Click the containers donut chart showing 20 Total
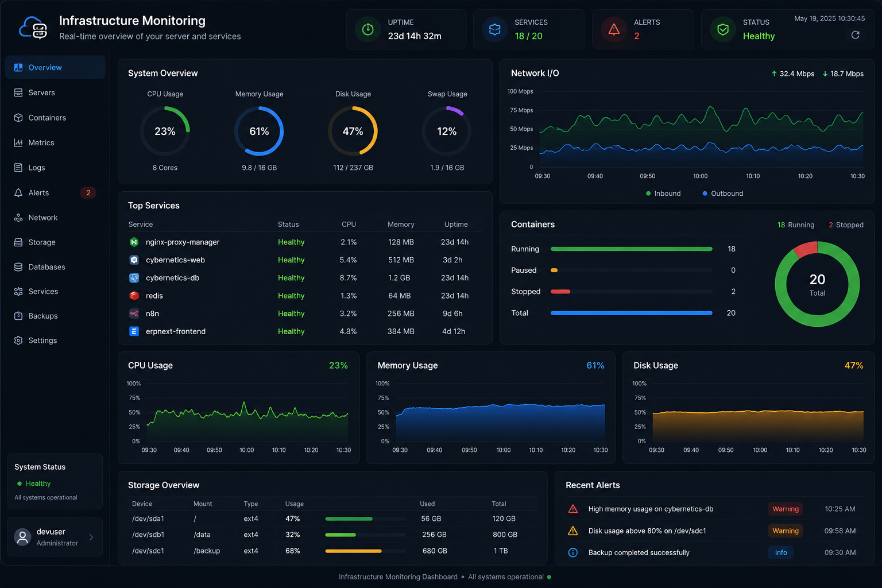Image resolution: width=882 pixels, height=588 pixels. point(817,284)
